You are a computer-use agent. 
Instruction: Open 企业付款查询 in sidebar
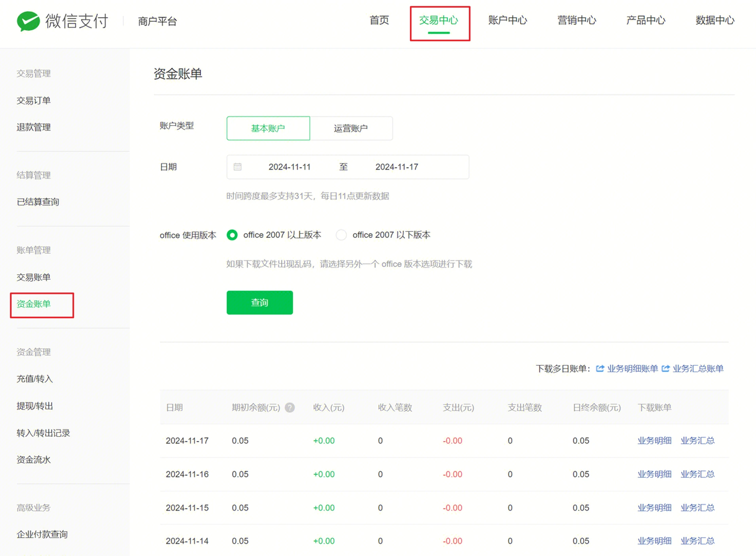(42, 534)
